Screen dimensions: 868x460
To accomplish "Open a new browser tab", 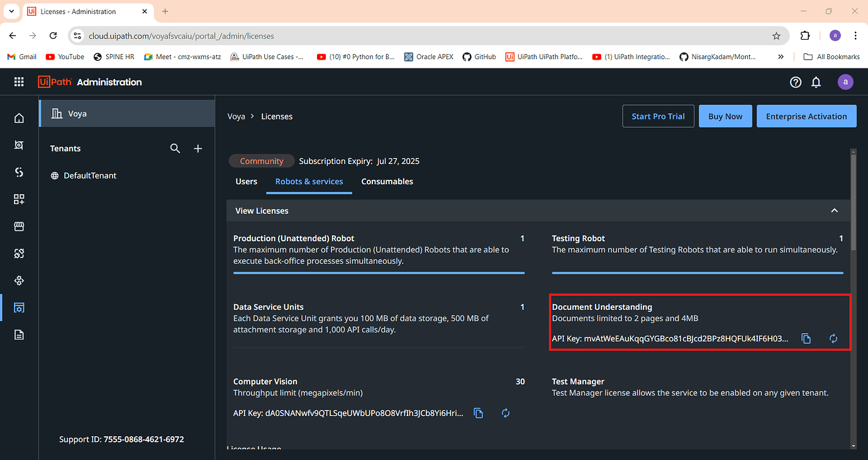I will pos(165,11).
